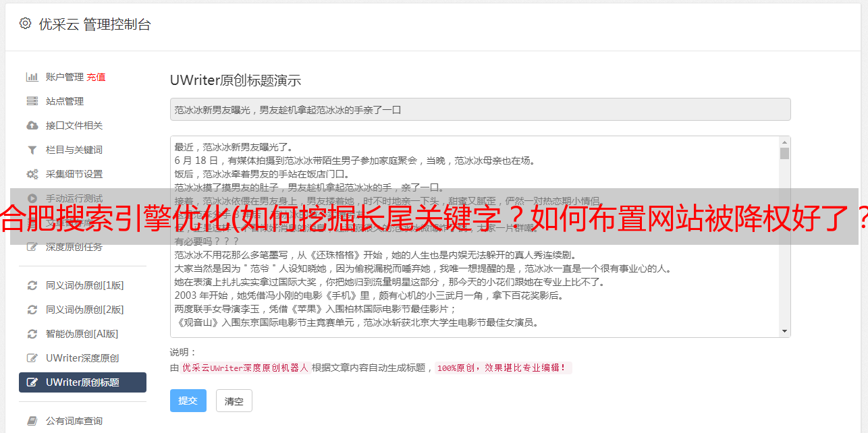Viewport: 868px width, 433px height.
Task: Click the gear icon beside 优采云 管理控制台
Action: pos(25,24)
